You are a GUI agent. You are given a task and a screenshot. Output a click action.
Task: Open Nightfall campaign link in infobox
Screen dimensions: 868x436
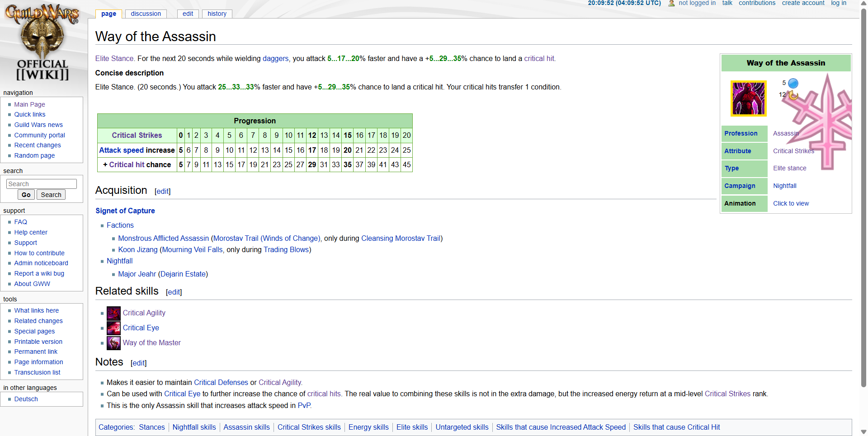784,186
